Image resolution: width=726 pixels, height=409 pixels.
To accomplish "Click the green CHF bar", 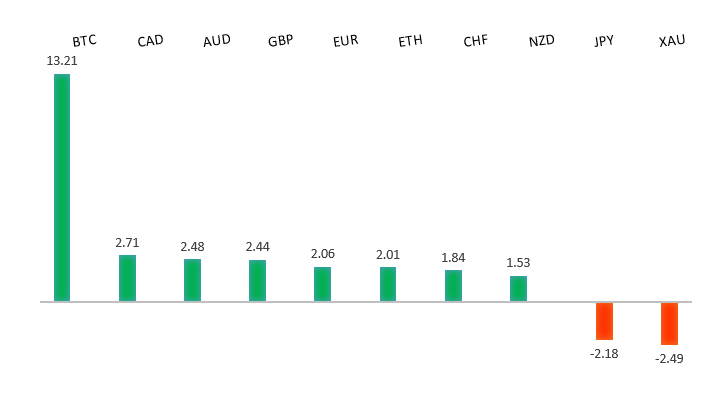I will click(x=453, y=286).
